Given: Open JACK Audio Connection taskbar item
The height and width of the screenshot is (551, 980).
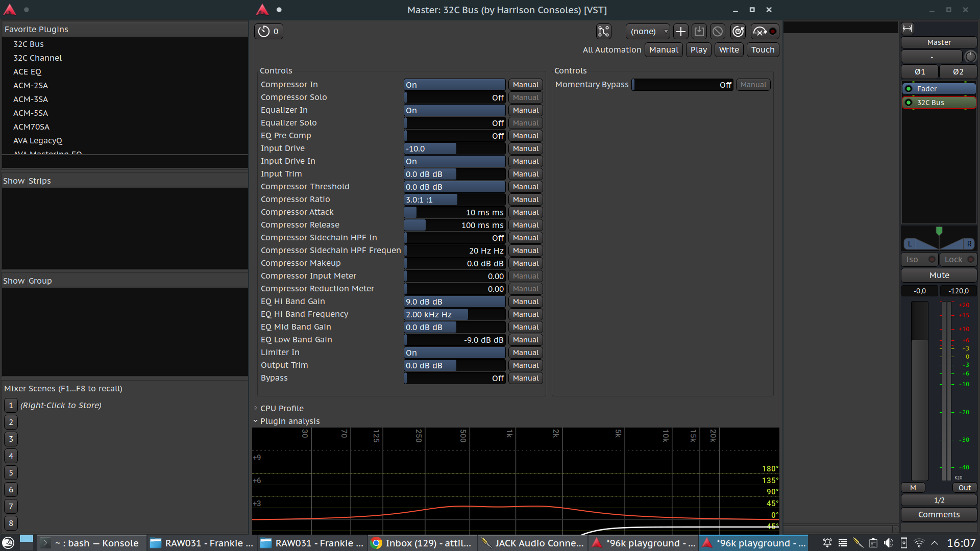Looking at the screenshot, I should tap(533, 543).
